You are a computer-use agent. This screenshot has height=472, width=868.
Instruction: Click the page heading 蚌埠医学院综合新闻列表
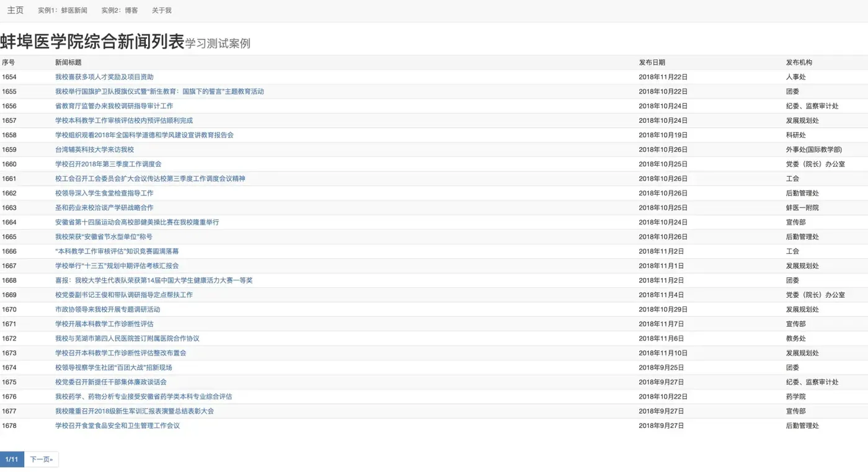(x=92, y=42)
